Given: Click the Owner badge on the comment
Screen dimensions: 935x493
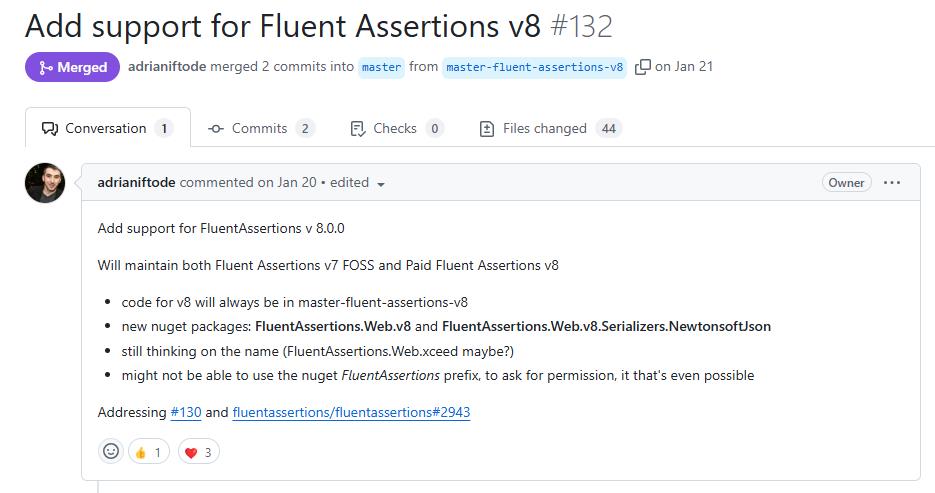Looking at the screenshot, I should pyautogui.click(x=846, y=183).
